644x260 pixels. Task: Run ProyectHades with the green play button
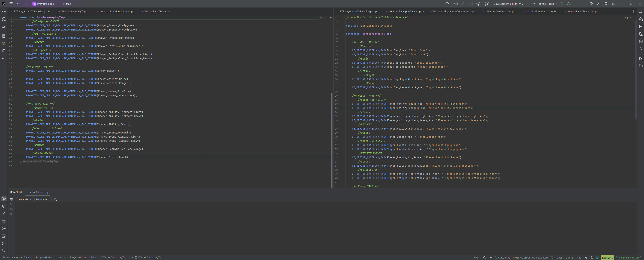click(x=562, y=4)
